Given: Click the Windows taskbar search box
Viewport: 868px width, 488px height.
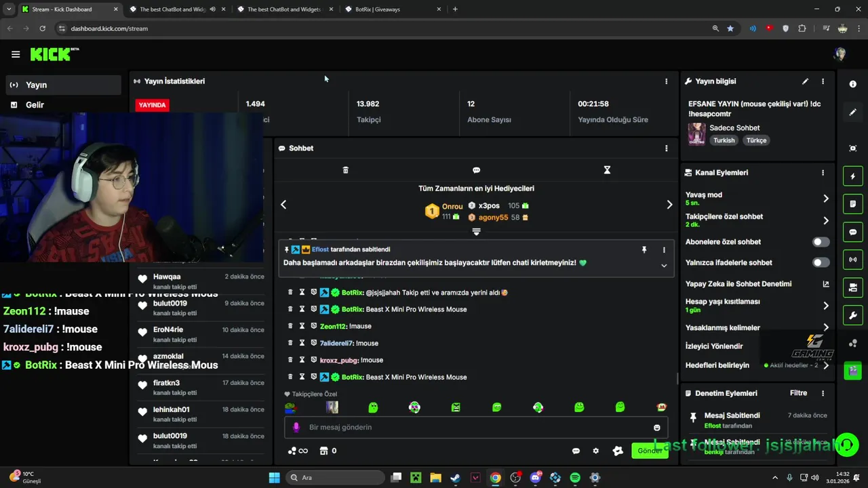Looking at the screenshot, I should pyautogui.click(x=334, y=478).
